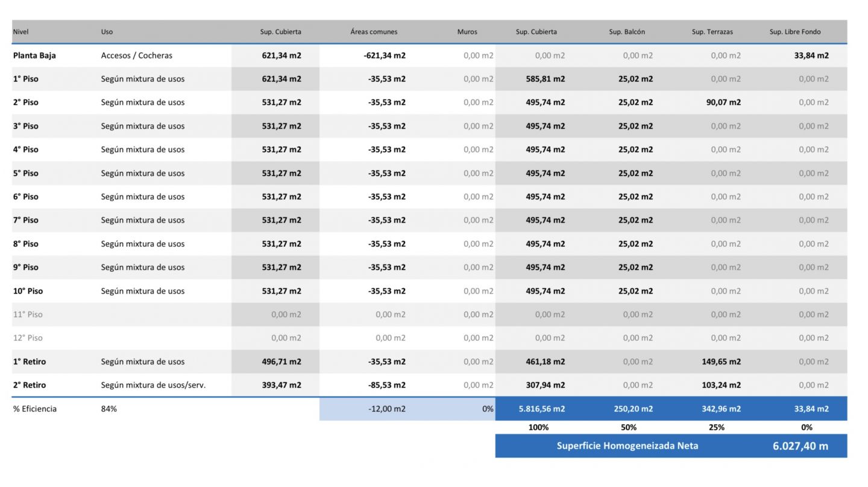The width and height of the screenshot is (868, 487).
Task: Select the Superficie Homogeneizada Neta label
Action: point(627,446)
